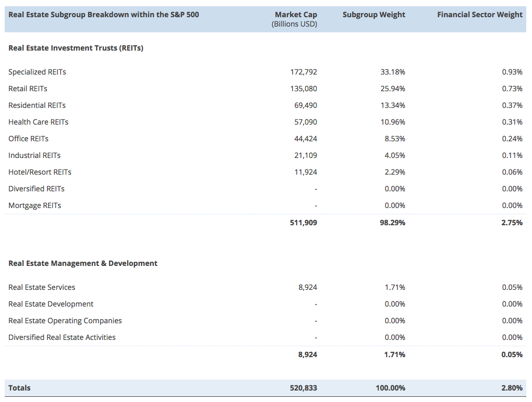Click the Retail REITs market cap 135,080
The image size is (532, 402).
(x=303, y=89)
